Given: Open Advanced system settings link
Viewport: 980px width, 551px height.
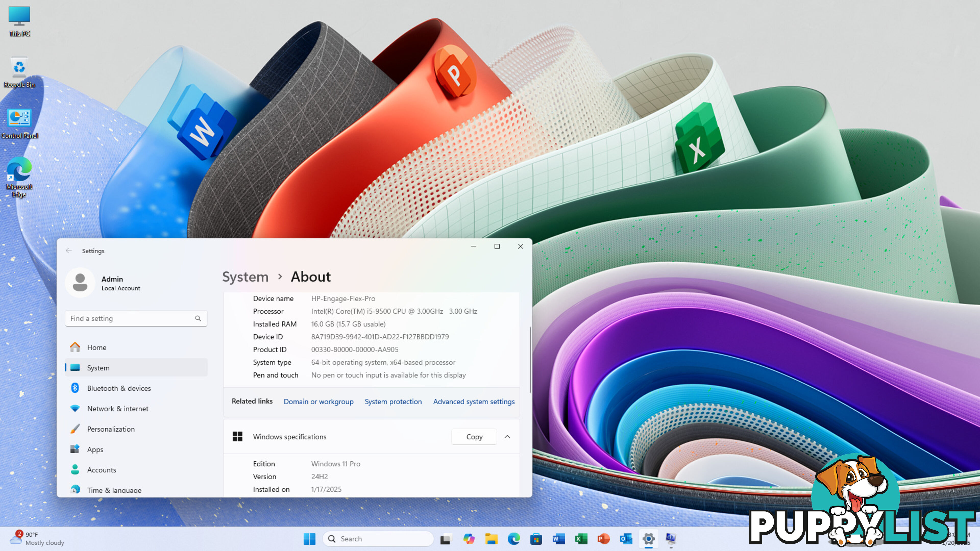Looking at the screenshot, I should (x=474, y=402).
